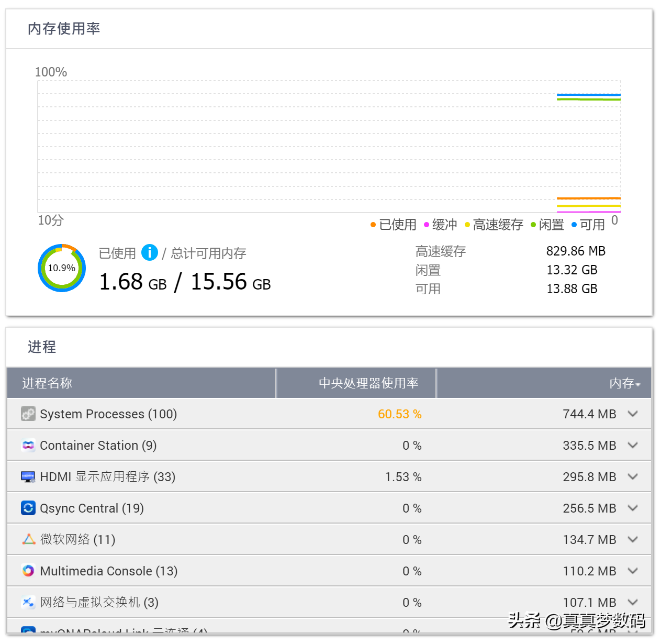The image size is (661, 644).
Task: Select the Multimedia Console (13) process name
Action: pyautogui.click(x=109, y=571)
